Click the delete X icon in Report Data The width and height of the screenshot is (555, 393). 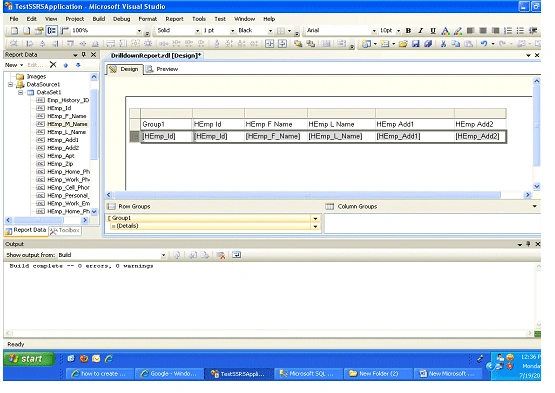click(53, 65)
